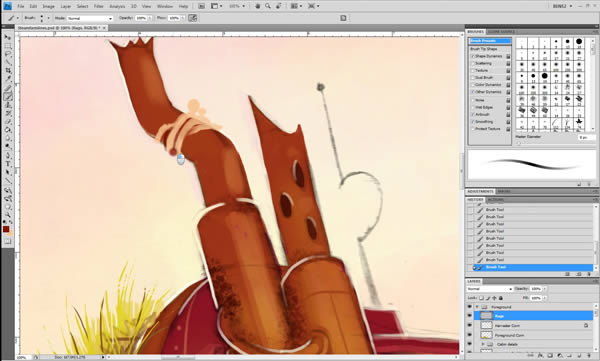
Task: Select the Crop tool
Action: click(8, 71)
